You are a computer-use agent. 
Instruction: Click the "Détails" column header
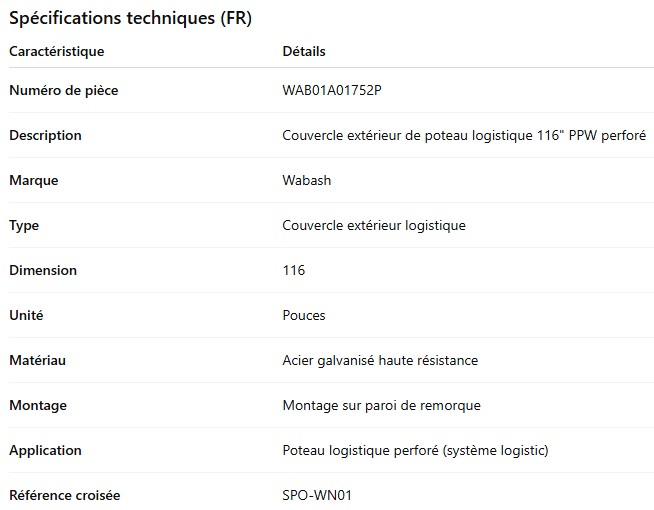[x=304, y=51]
